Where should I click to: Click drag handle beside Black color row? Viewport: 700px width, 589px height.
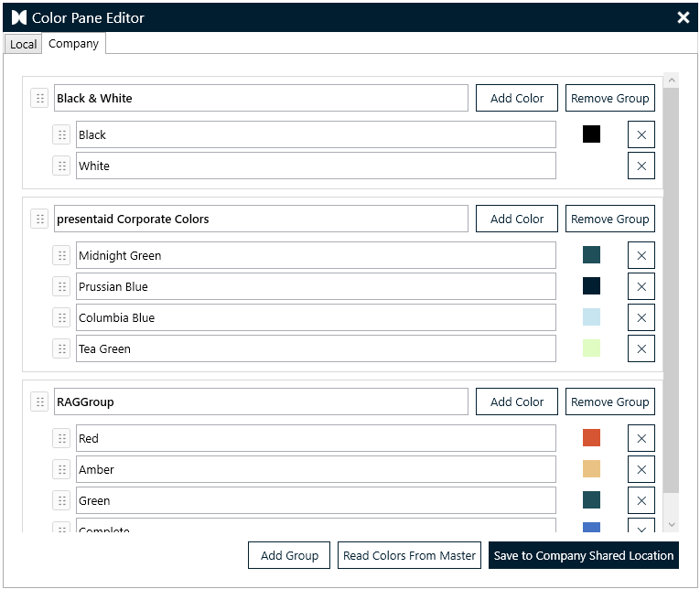click(x=61, y=134)
